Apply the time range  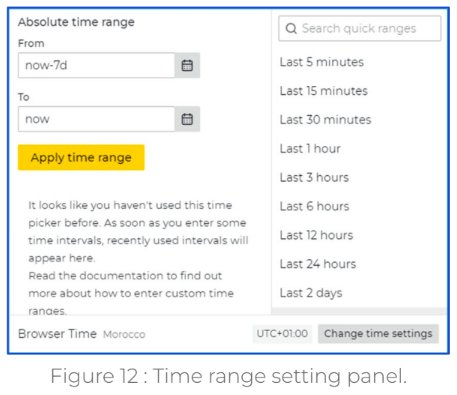[81, 157]
